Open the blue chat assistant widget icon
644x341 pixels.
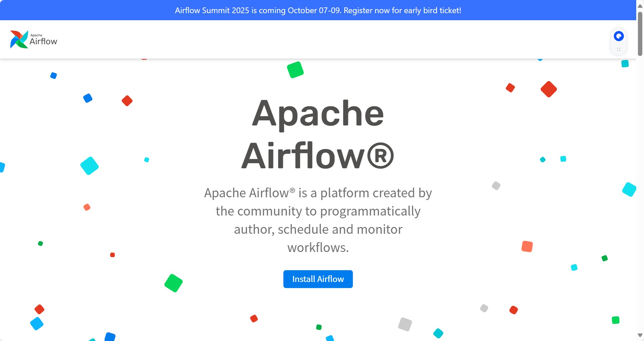click(x=619, y=36)
